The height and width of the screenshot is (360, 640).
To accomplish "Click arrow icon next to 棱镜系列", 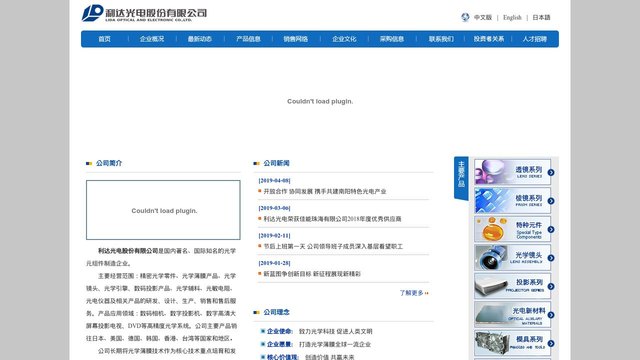I will [x=551, y=201].
